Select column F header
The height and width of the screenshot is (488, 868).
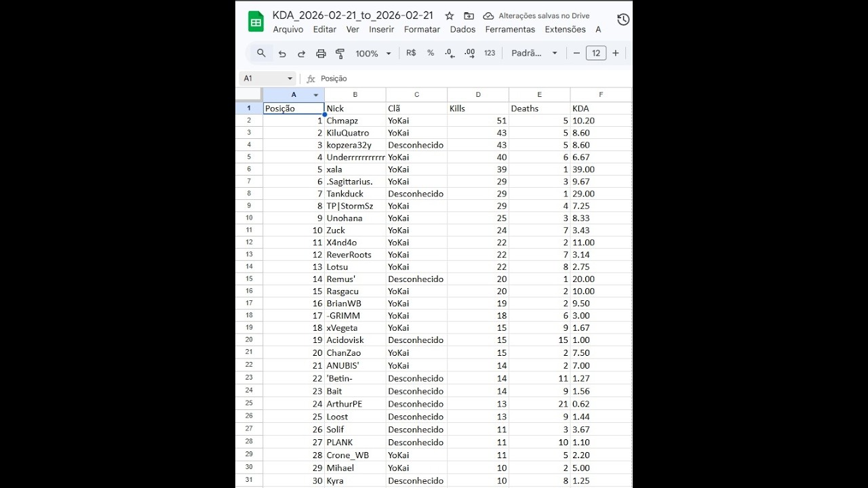(601, 95)
